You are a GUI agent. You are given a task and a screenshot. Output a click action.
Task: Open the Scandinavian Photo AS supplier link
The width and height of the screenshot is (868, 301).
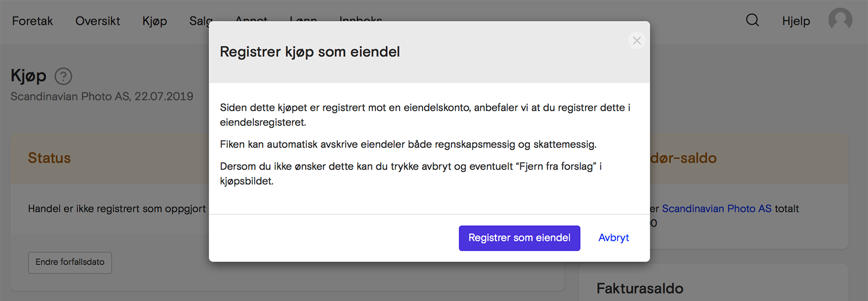tap(717, 209)
